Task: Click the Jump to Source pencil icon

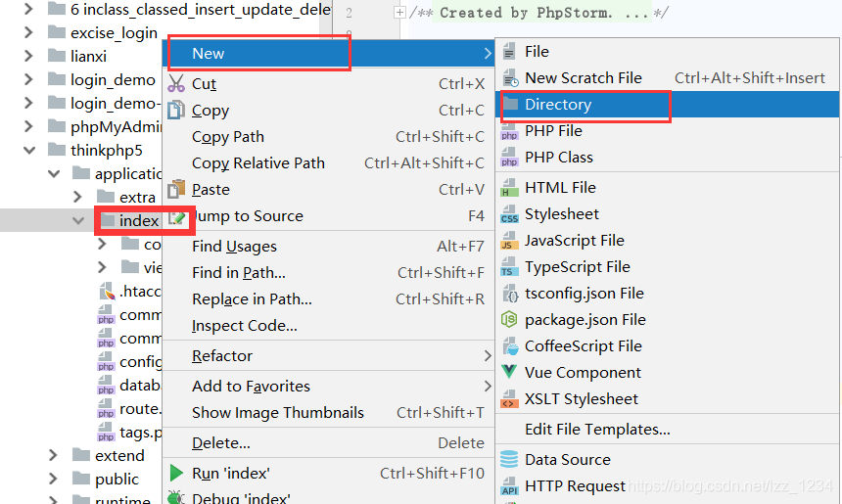Action: (176, 217)
